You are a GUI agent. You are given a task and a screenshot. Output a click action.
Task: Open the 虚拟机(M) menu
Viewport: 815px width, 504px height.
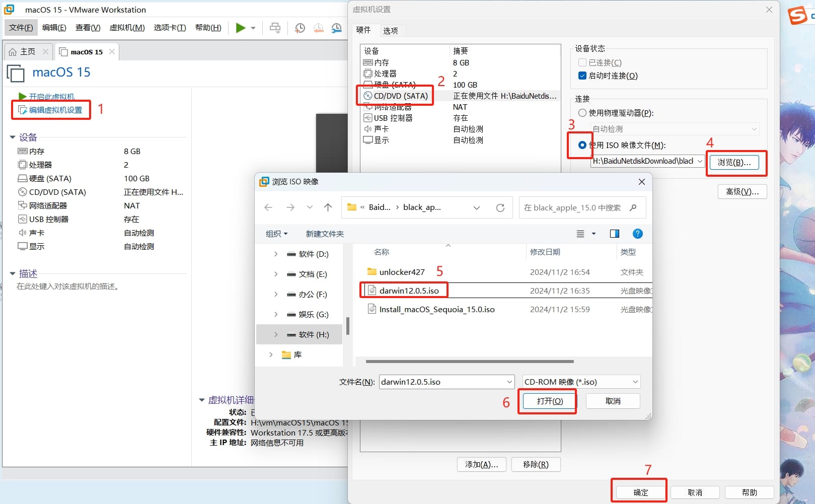(x=127, y=27)
